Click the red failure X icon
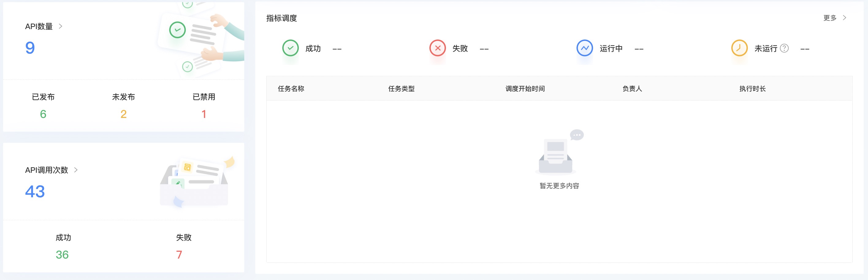Viewport: 868px width, 280px height. click(x=437, y=48)
